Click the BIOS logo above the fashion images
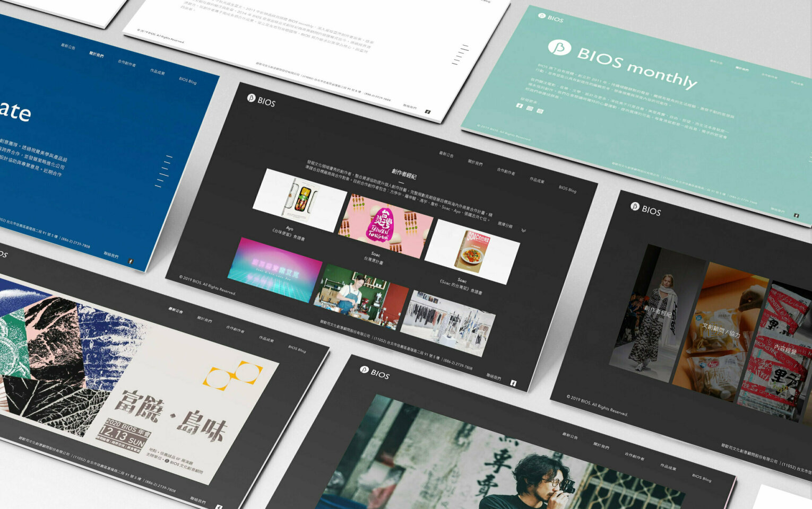812x509 pixels. 645,209
